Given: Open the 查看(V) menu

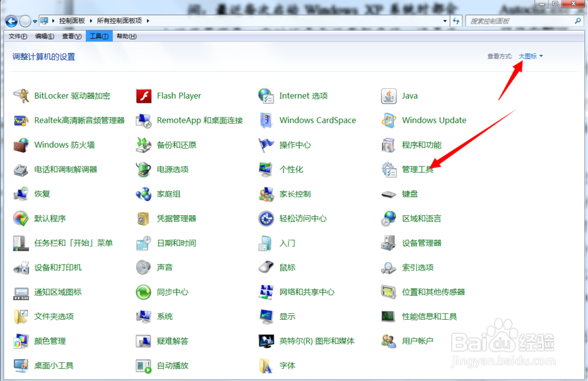Looking at the screenshot, I should [x=72, y=36].
